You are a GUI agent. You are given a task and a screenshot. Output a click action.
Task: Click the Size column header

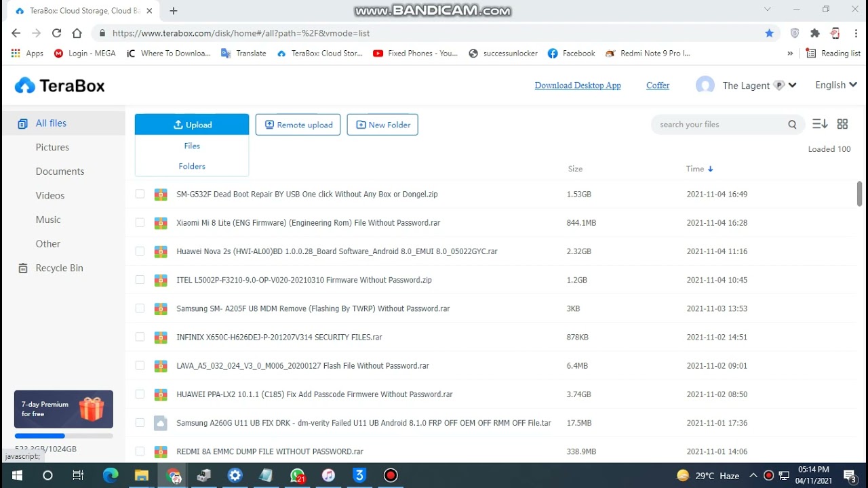coord(575,169)
